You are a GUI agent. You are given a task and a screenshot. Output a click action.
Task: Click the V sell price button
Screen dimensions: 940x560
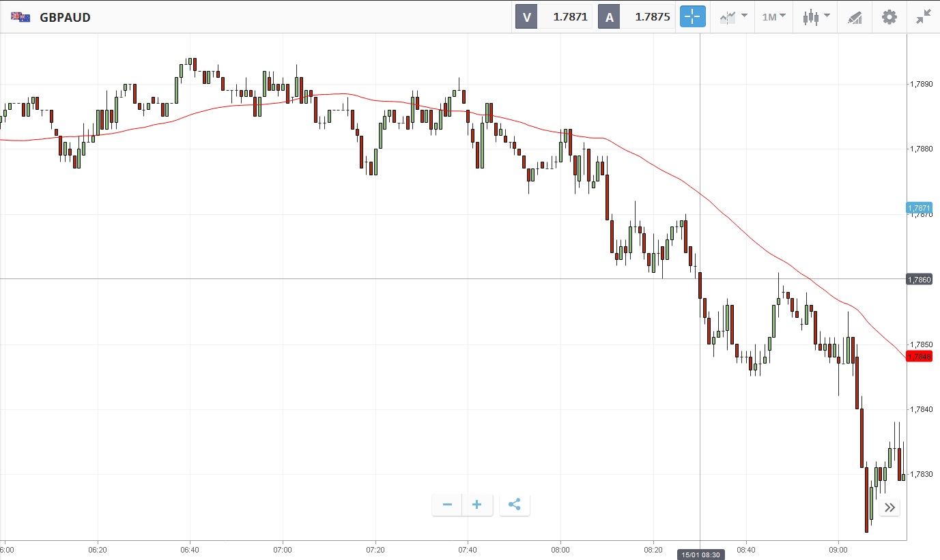point(555,17)
